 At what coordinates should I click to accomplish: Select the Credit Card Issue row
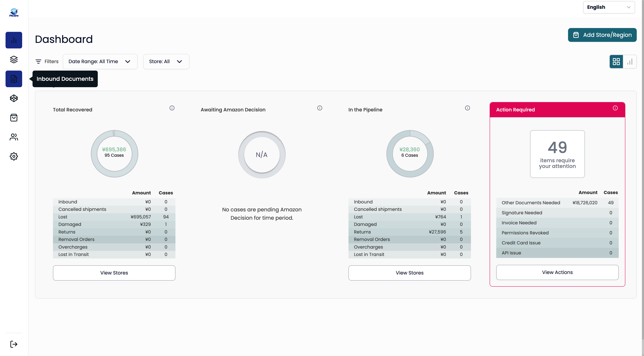click(557, 243)
